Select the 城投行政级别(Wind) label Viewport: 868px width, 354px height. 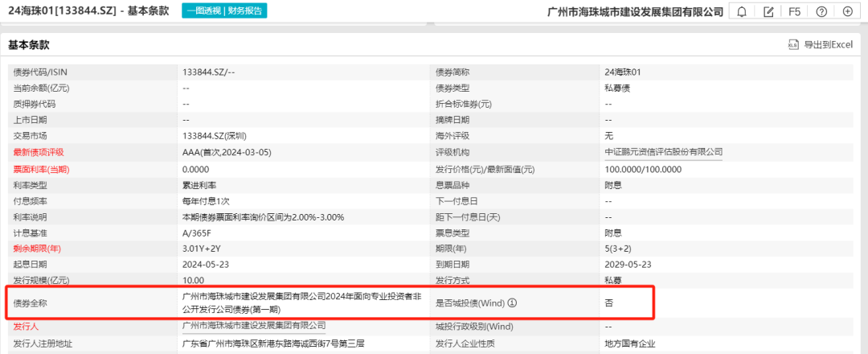tap(476, 327)
